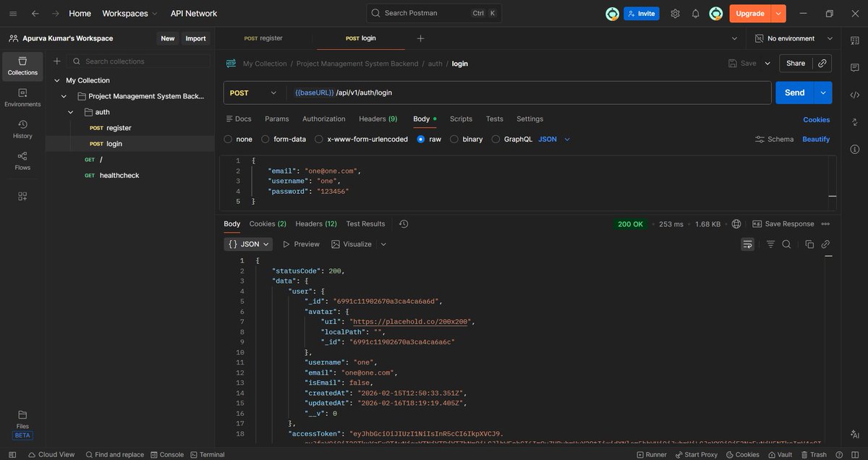Copy response body icon
Screen dimensions: 868x460
point(809,244)
